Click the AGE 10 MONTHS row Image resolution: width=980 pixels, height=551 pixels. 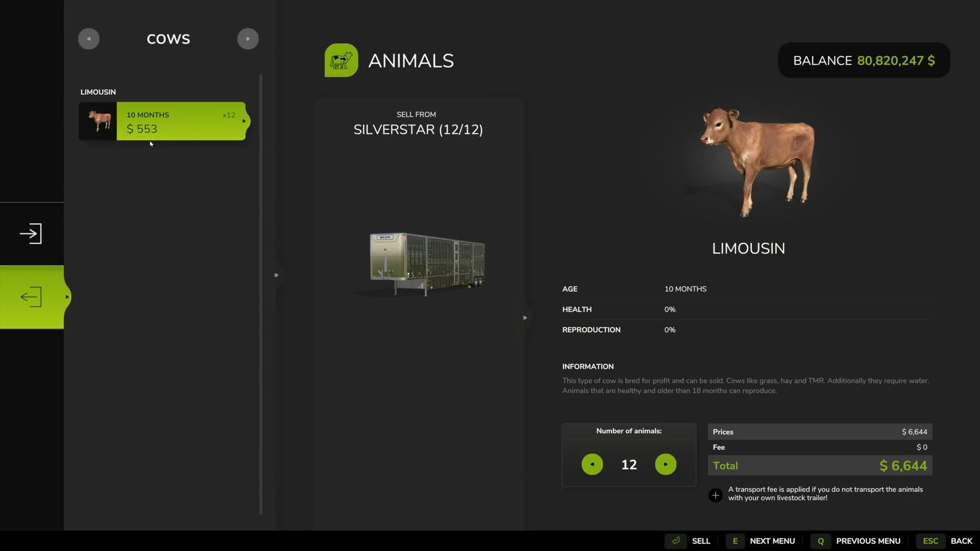(x=748, y=289)
